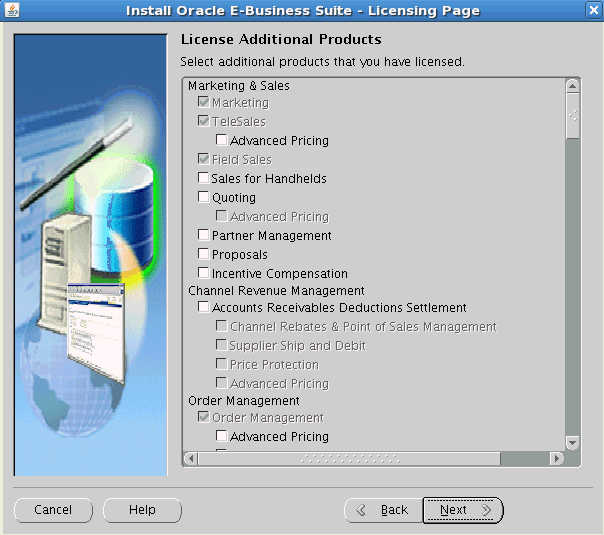This screenshot has width=604, height=535.
Task: Click the scroll right arrow of the product list
Action: tap(556, 458)
